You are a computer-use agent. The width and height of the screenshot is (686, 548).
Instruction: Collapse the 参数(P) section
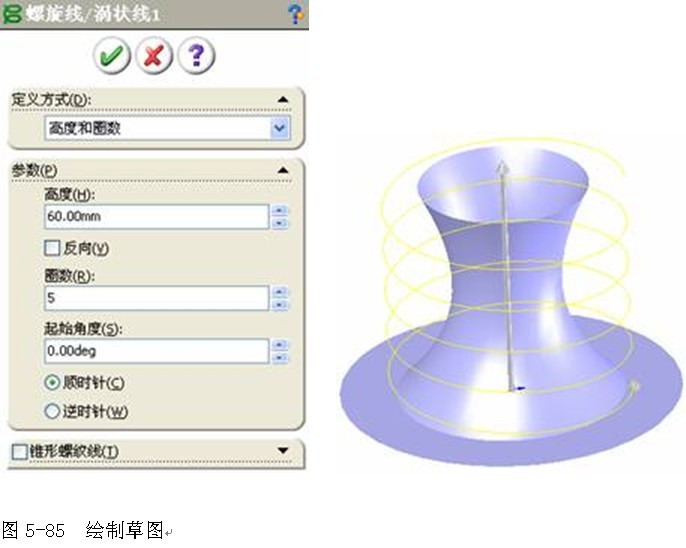coord(283,170)
